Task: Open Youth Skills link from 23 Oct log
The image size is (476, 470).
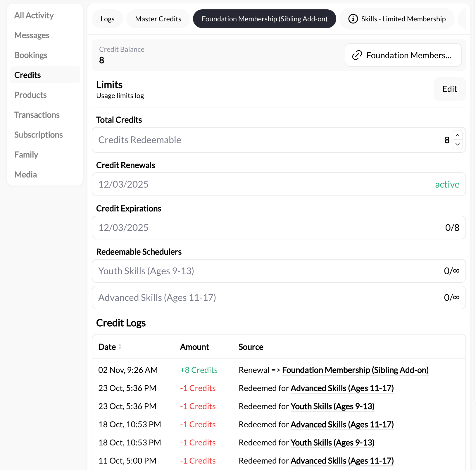Action: [x=333, y=406]
